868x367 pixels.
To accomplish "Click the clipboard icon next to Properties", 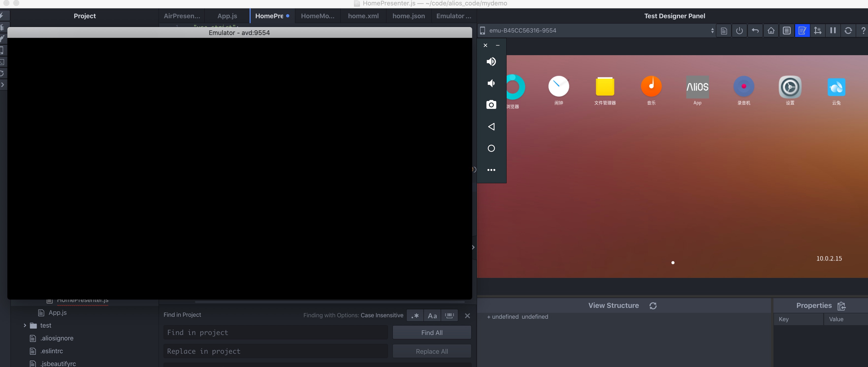I will pyautogui.click(x=841, y=306).
